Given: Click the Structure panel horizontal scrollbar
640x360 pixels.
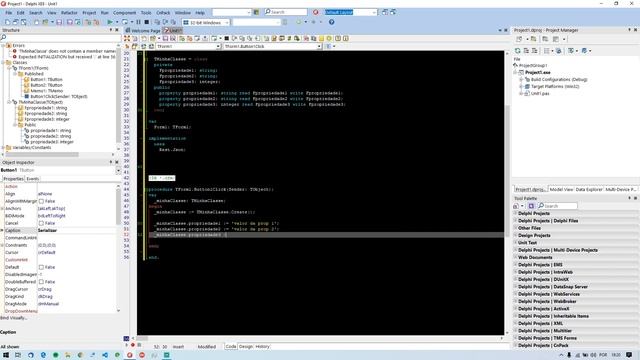Looking at the screenshot, I should pos(58,155).
